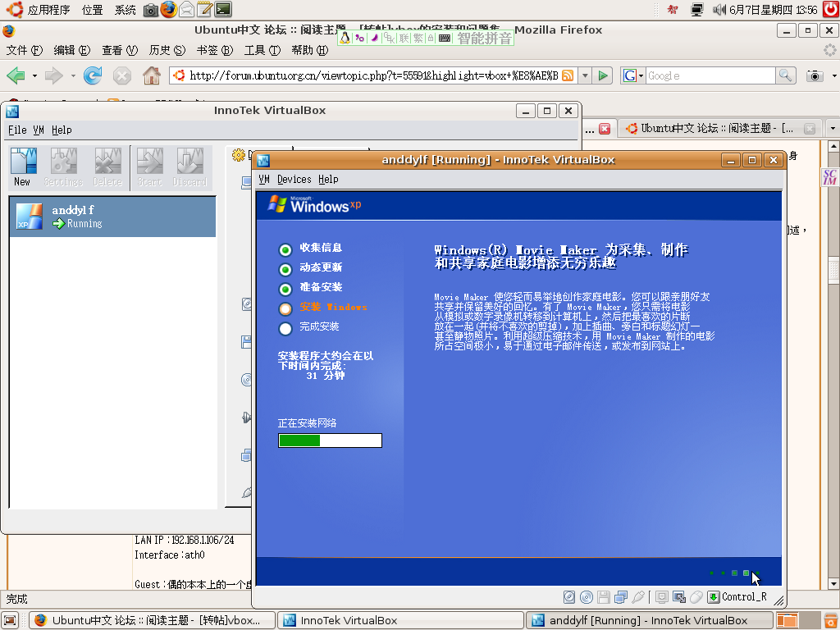Click the RSS feed icon in URL bar
The image size is (840, 630).
(x=568, y=75)
